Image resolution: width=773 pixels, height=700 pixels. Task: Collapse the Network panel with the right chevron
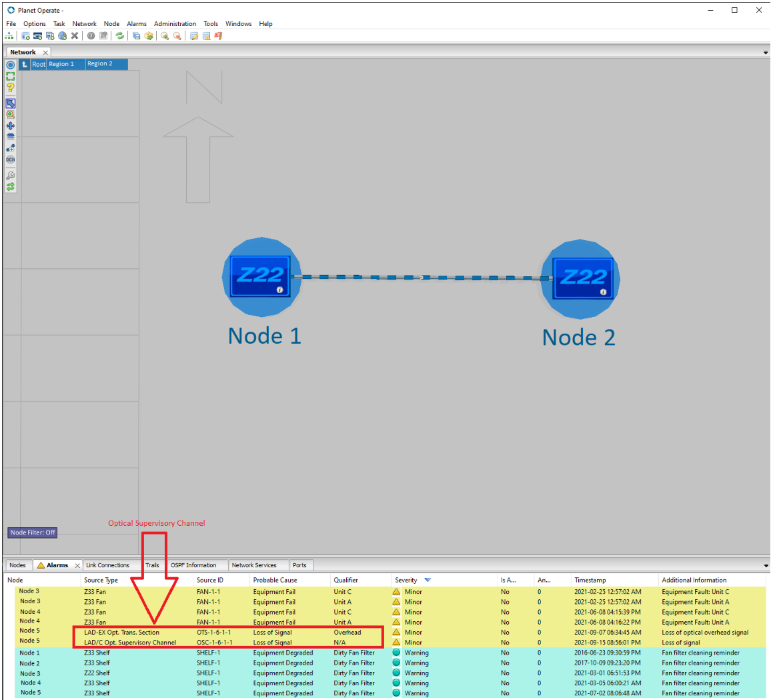coord(765,51)
